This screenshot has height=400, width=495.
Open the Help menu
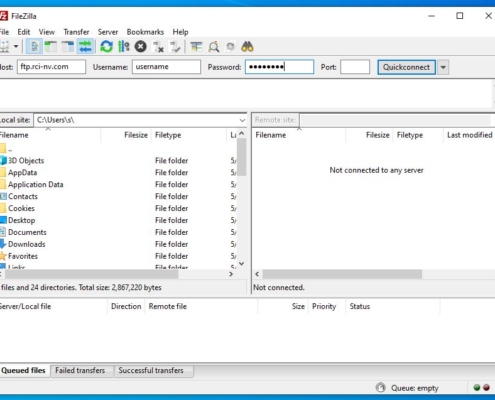click(x=180, y=32)
